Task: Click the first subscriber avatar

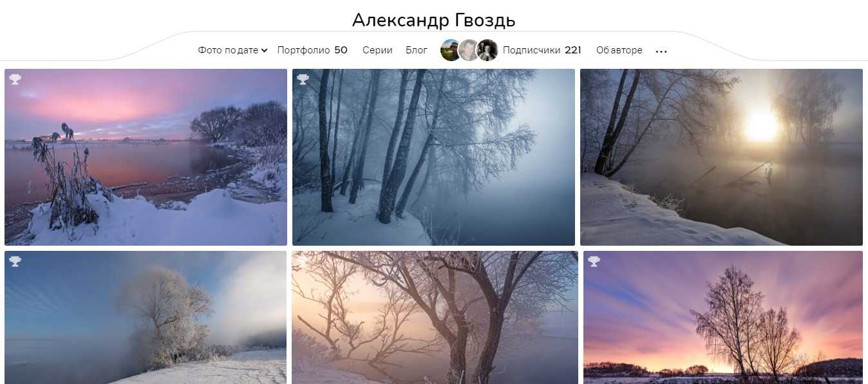Action: [x=450, y=50]
